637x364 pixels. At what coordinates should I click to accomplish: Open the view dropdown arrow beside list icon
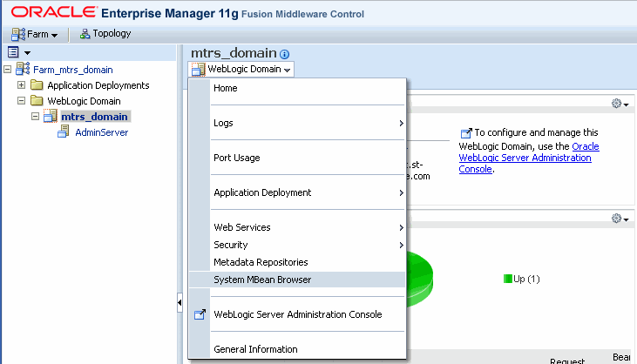click(x=27, y=53)
